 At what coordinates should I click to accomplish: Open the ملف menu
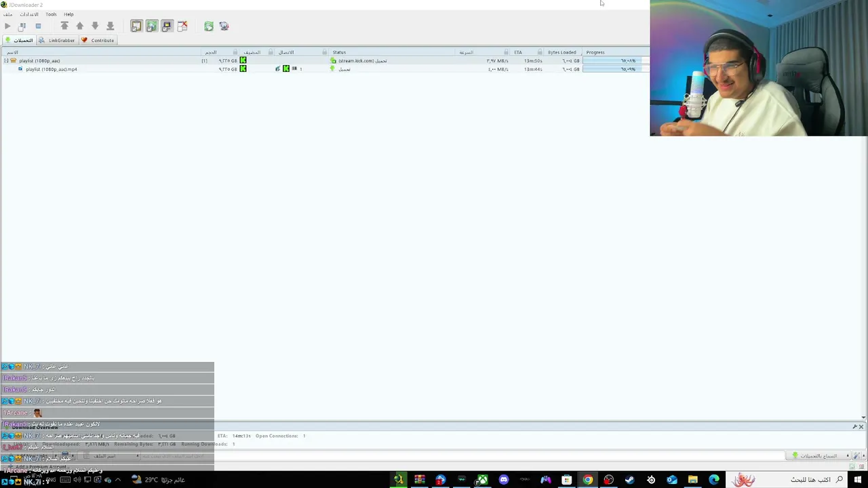[7, 14]
